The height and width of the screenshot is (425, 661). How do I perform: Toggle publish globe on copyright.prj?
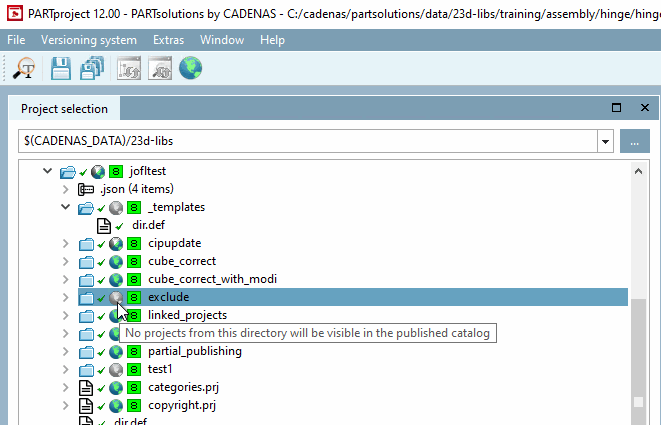coord(116,406)
